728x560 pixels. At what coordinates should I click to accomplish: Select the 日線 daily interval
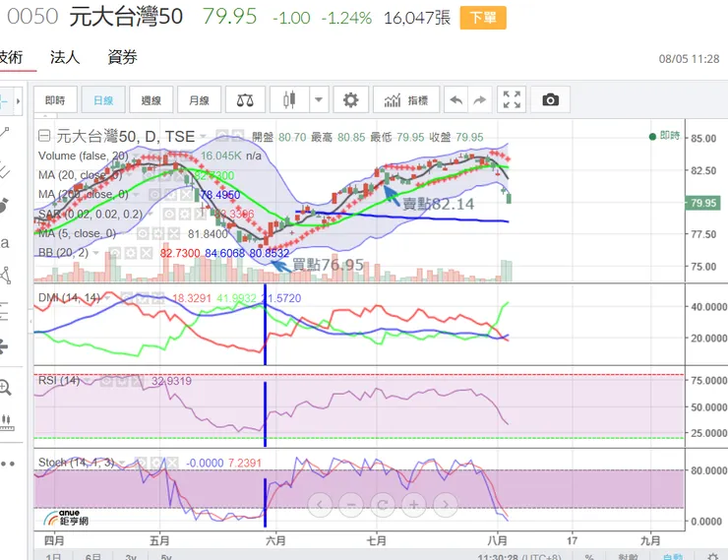pos(103,99)
